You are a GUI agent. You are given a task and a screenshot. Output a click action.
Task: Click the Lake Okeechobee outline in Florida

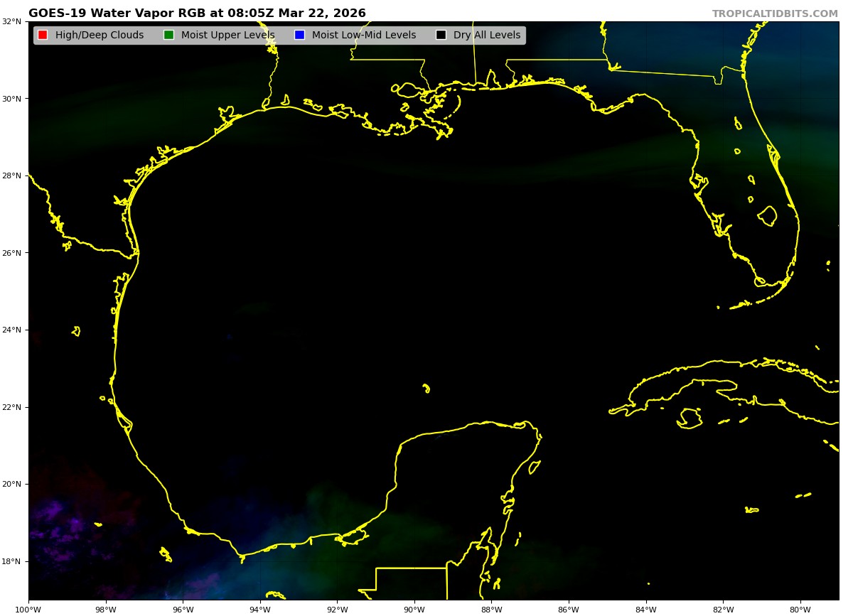click(767, 216)
